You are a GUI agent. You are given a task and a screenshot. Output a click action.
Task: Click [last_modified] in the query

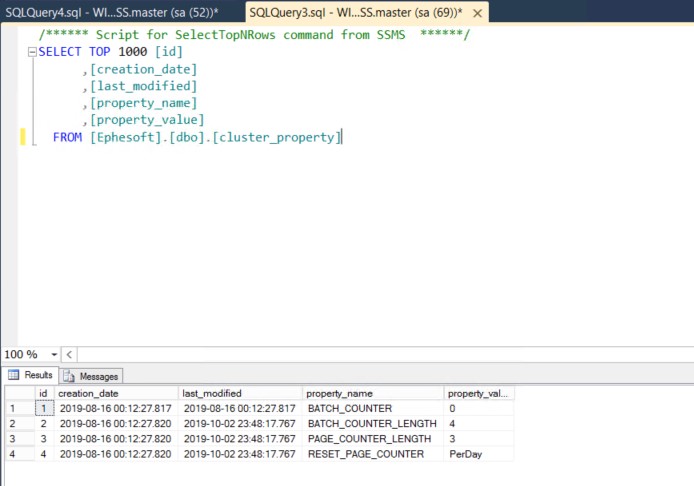point(143,86)
